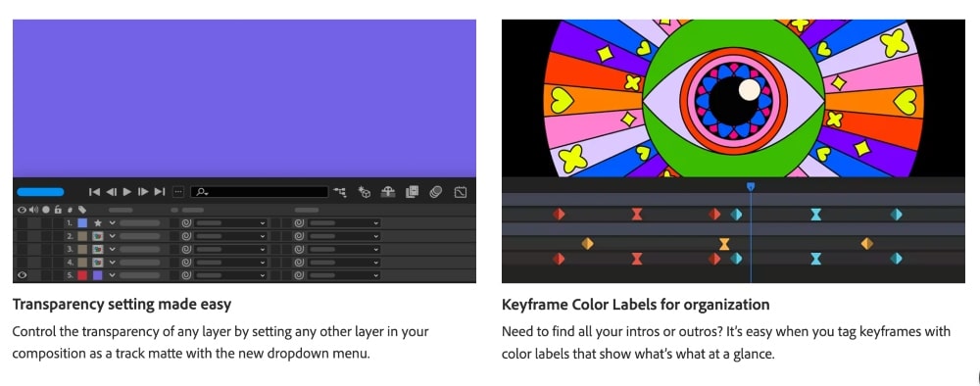
Task: Select rightmost orange diamond keyframe
Action: (867, 244)
